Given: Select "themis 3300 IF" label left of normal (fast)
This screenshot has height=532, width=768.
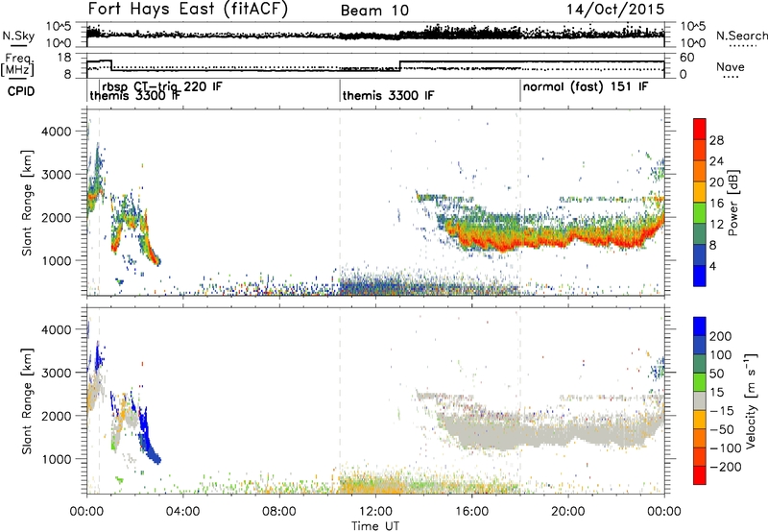Looking at the screenshot, I should (x=388, y=95).
